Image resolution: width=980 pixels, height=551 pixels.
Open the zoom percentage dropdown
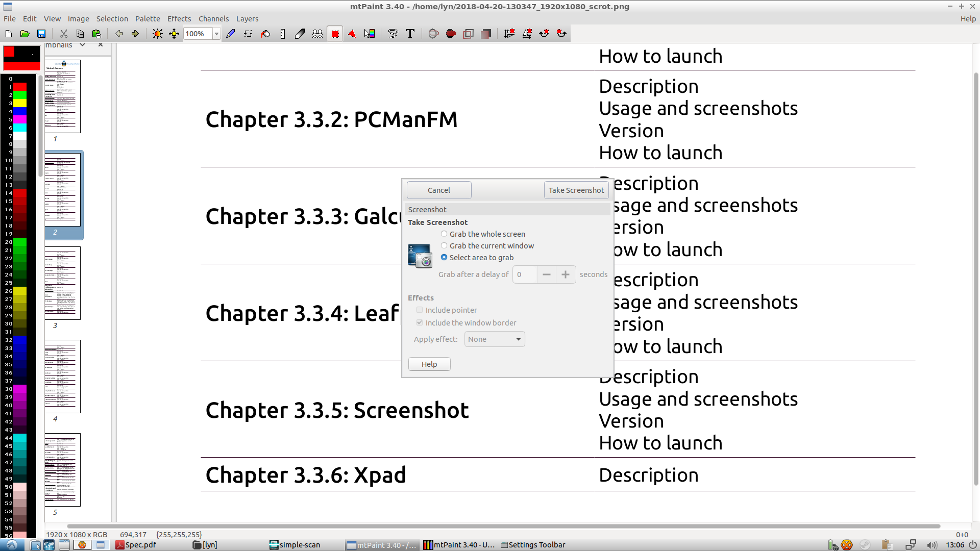click(216, 34)
